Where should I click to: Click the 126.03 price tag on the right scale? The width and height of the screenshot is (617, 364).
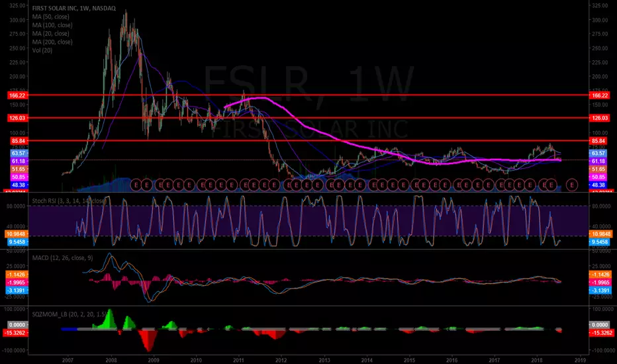[x=599, y=118]
